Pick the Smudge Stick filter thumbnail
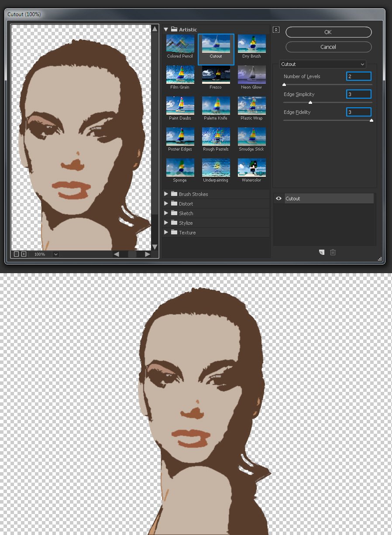 251,137
